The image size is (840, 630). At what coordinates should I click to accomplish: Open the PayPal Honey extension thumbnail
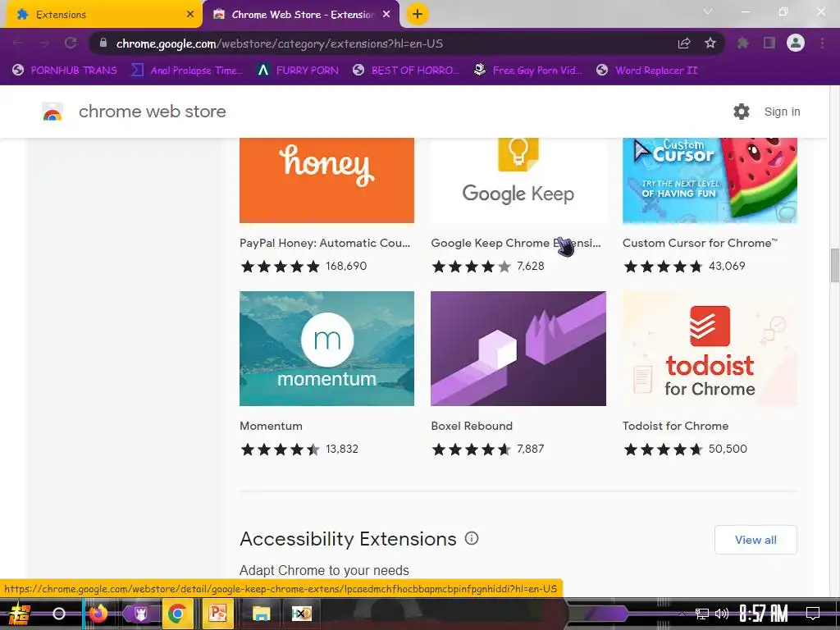click(x=326, y=180)
